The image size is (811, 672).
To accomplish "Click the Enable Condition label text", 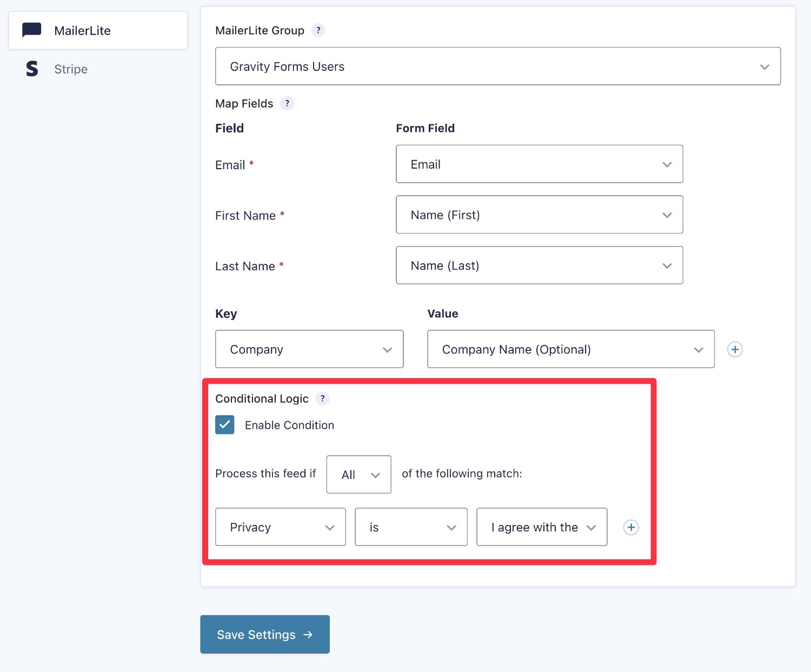I will click(x=289, y=425).
